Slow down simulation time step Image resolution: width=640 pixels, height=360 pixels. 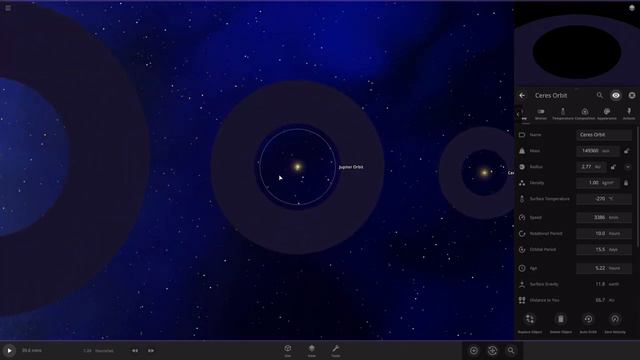click(135, 351)
